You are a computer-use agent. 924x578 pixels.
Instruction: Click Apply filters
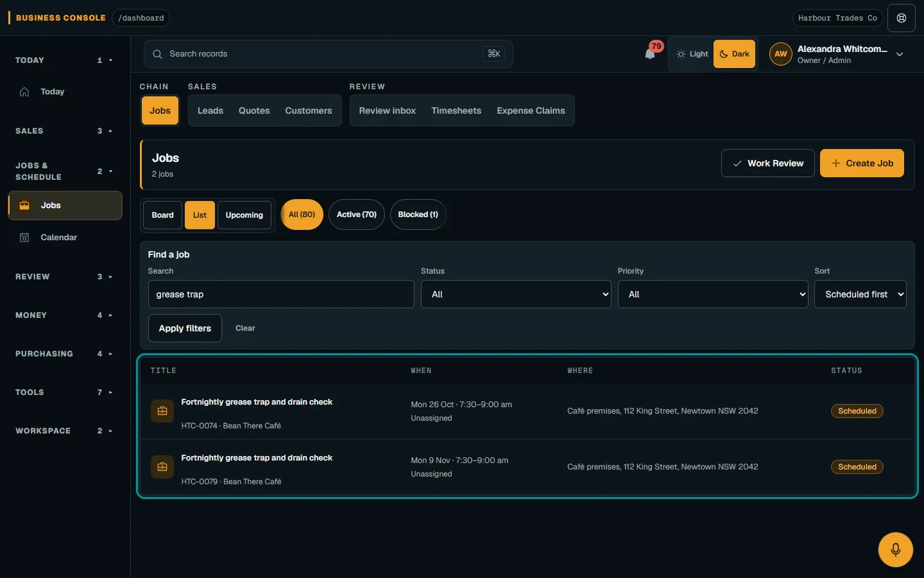click(185, 328)
